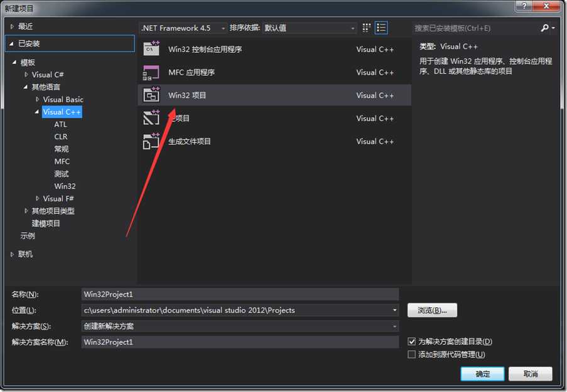Collapse the 其他语言 node
Screen dimensions: 567x392
tap(26, 87)
